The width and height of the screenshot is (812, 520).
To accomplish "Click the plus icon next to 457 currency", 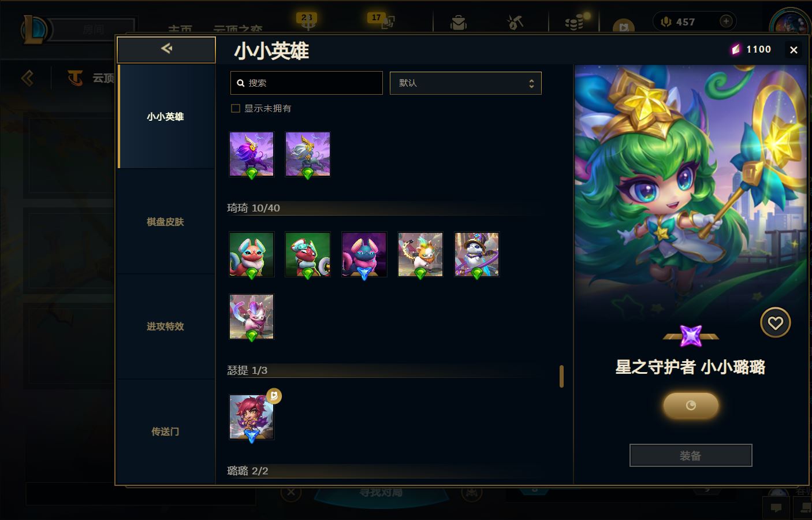I will 726,21.
